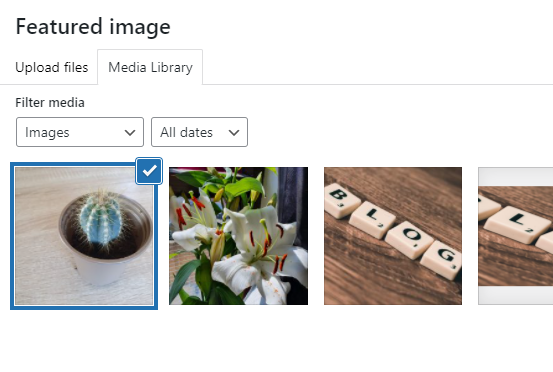The image size is (553, 372).
Task: Click the chevron arrow beside Images
Action: tap(130, 133)
